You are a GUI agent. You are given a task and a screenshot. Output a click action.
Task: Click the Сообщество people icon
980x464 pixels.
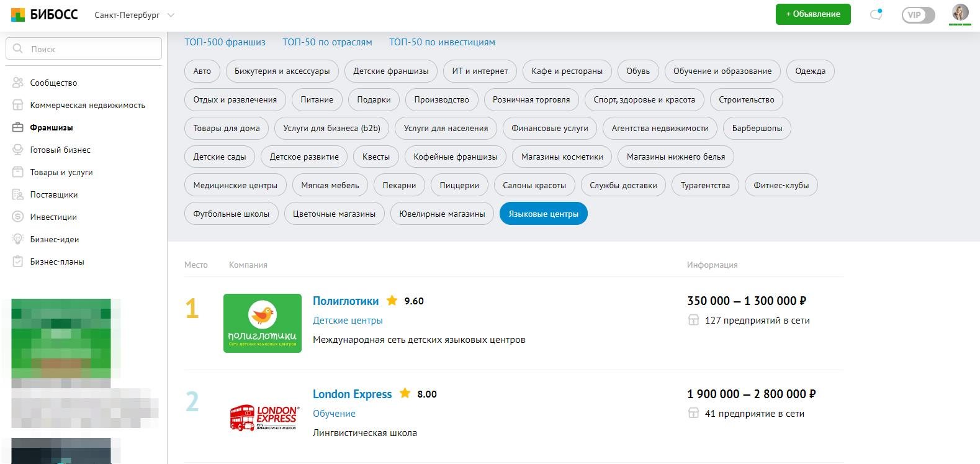(18, 83)
